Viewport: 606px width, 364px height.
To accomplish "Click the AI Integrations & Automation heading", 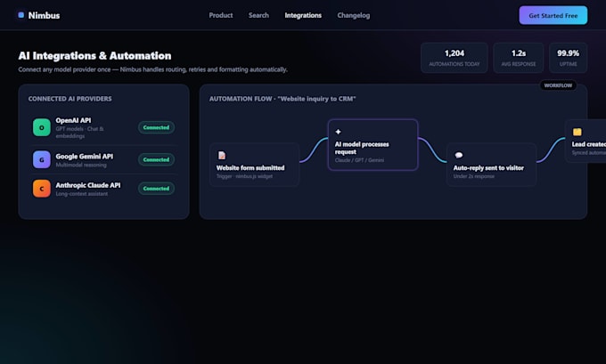I will (94, 55).
